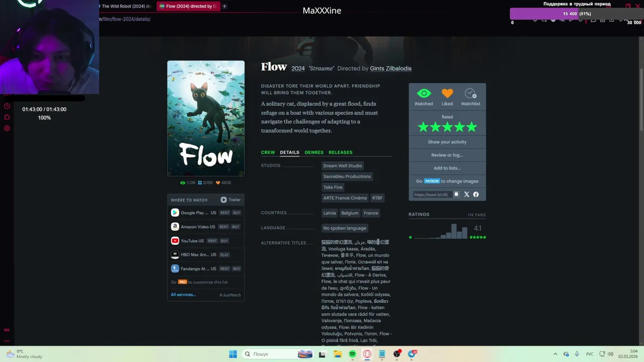Click Show your activity
Image resolution: width=644 pixels, height=362 pixels.
[447, 142]
